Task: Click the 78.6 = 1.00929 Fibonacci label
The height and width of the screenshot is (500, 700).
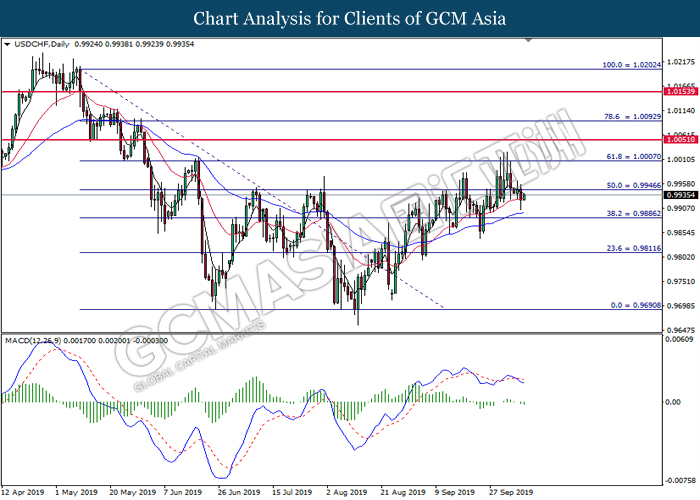Action: point(633,117)
